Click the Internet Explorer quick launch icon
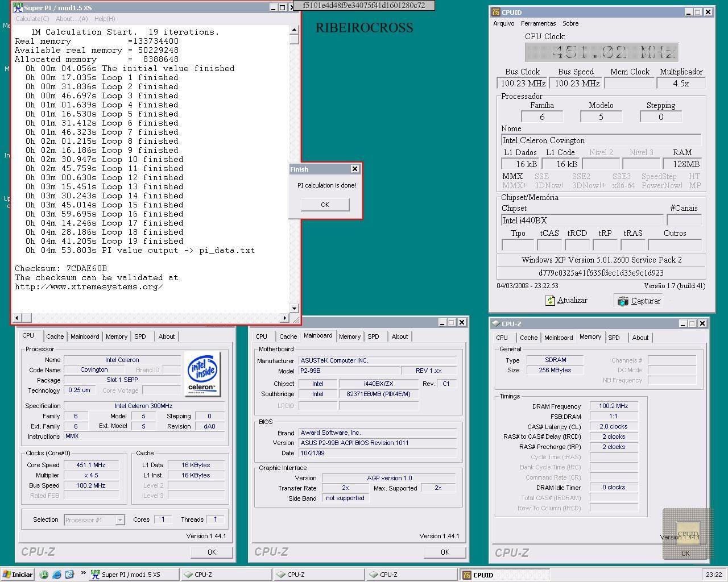The image size is (728, 582). tap(57, 575)
